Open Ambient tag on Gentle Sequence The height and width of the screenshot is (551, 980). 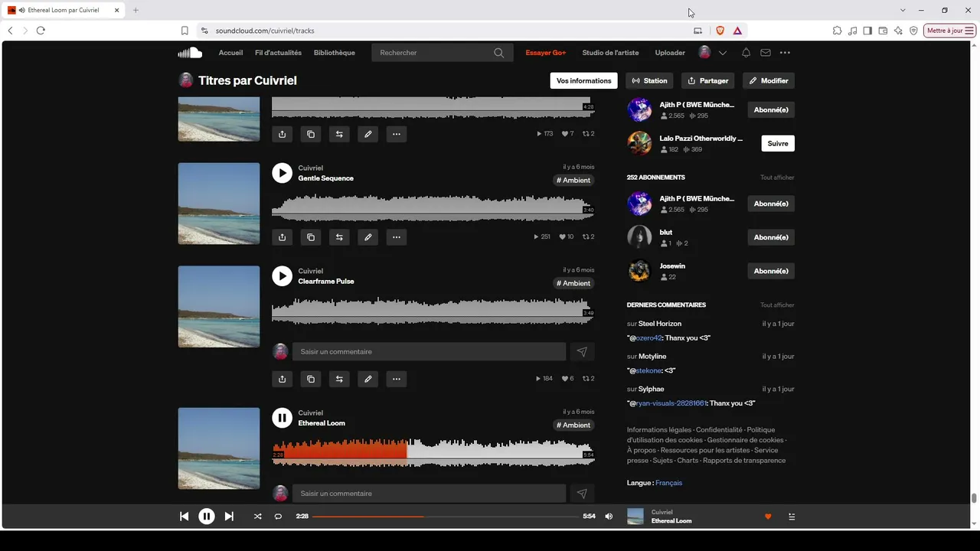point(573,181)
